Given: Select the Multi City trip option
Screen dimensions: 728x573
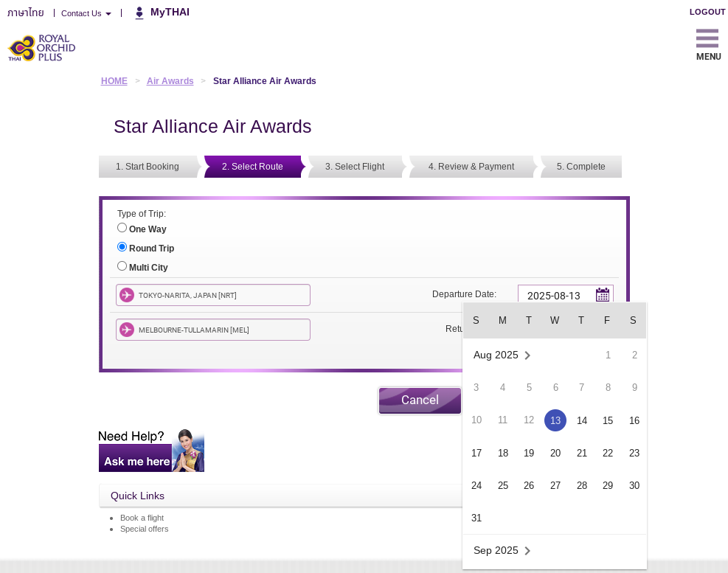Looking at the screenshot, I should coord(122,266).
